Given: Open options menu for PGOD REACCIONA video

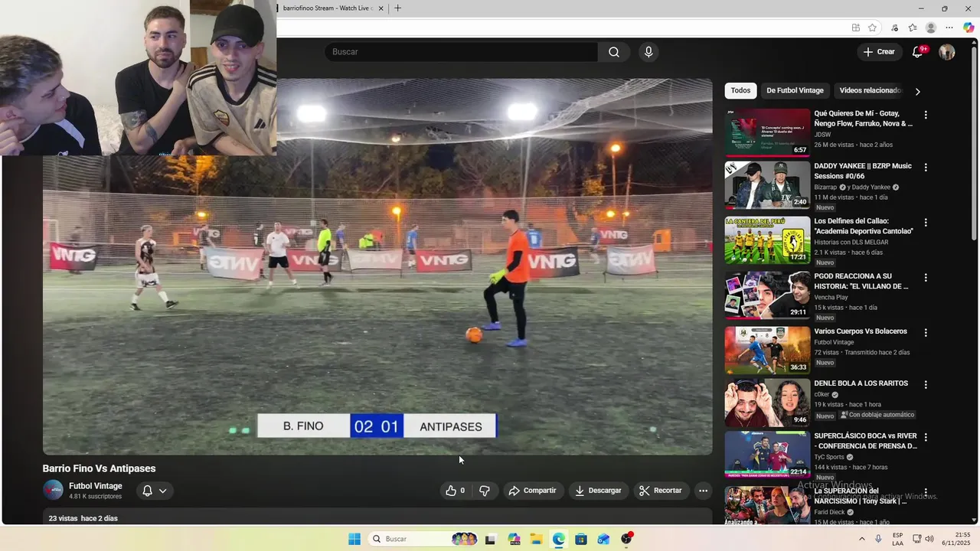Looking at the screenshot, I should 926,278.
